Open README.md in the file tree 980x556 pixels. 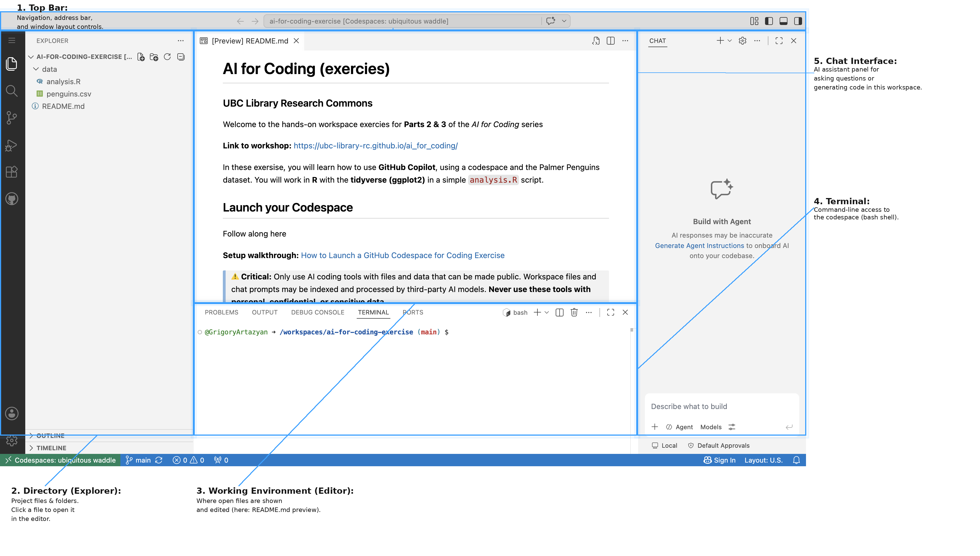tap(63, 106)
